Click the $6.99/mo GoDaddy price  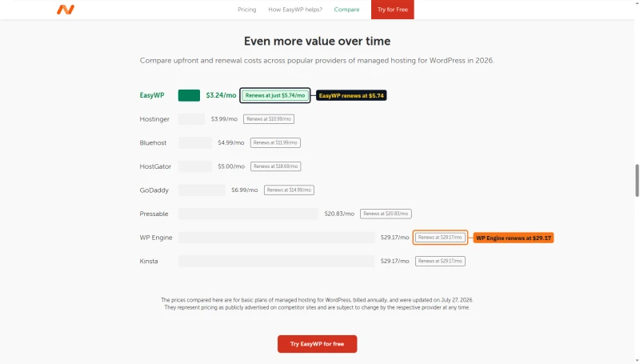coord(245,190)
